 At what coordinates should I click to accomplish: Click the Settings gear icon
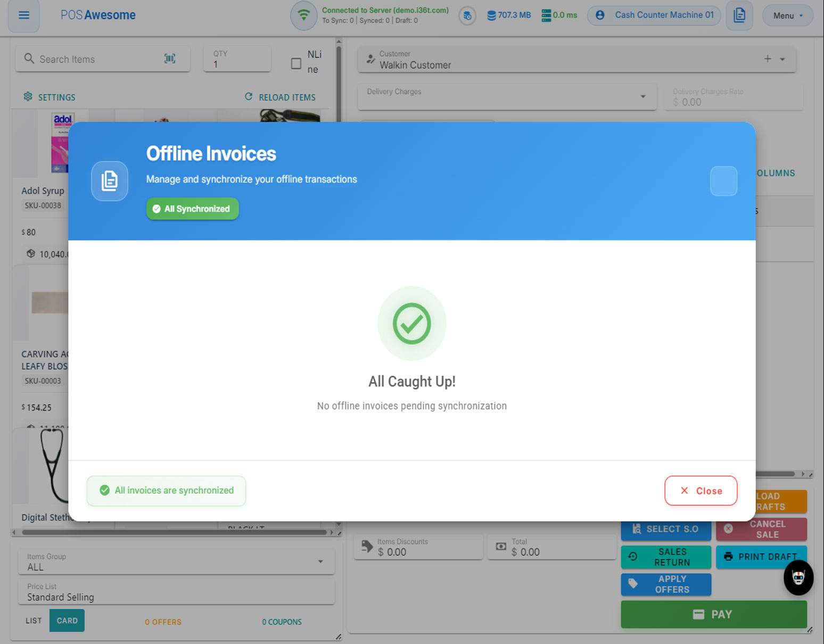[28, 97]
